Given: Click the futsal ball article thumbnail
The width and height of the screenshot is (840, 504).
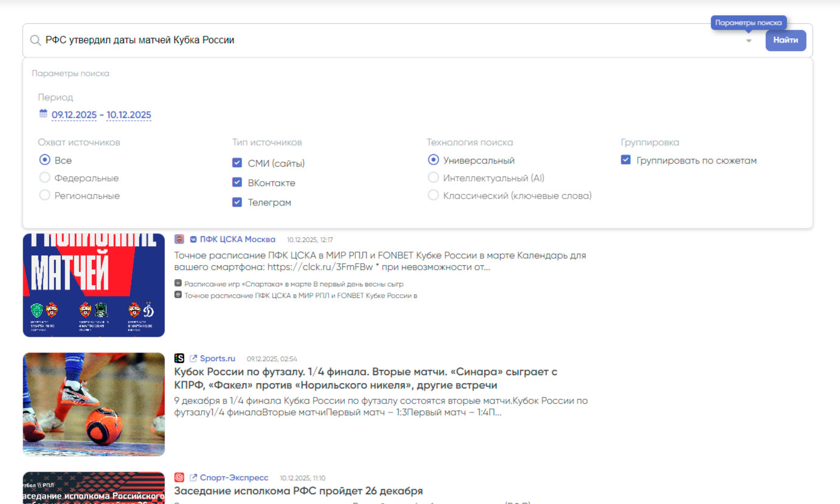Looking at the screenshot, I should (94, 404).
